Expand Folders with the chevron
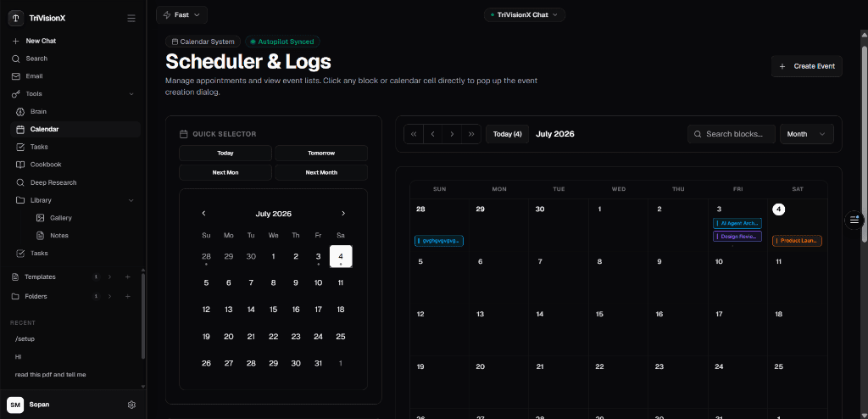Screen dimensions: 868x419 109,297
